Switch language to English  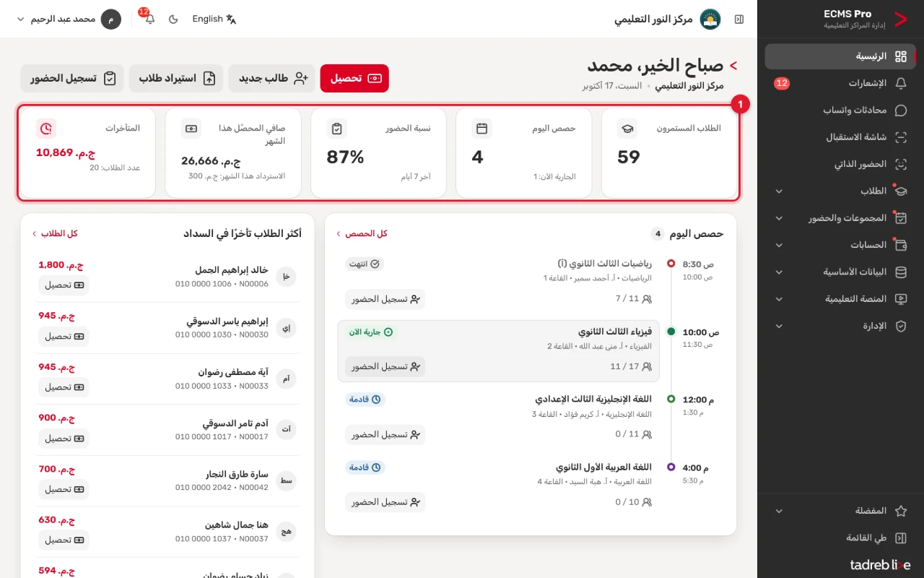214,19
